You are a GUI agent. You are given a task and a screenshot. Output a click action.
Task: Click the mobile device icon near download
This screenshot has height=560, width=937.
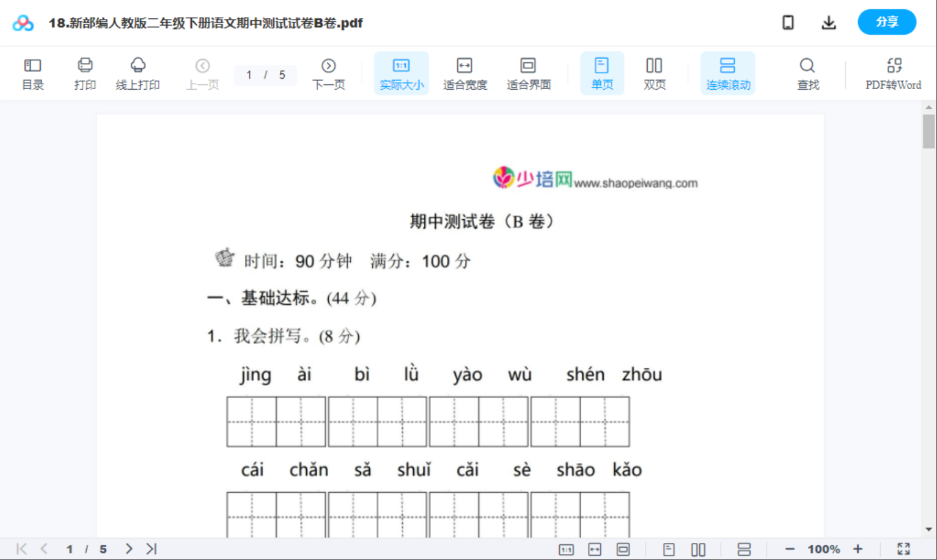coord(788,22)
